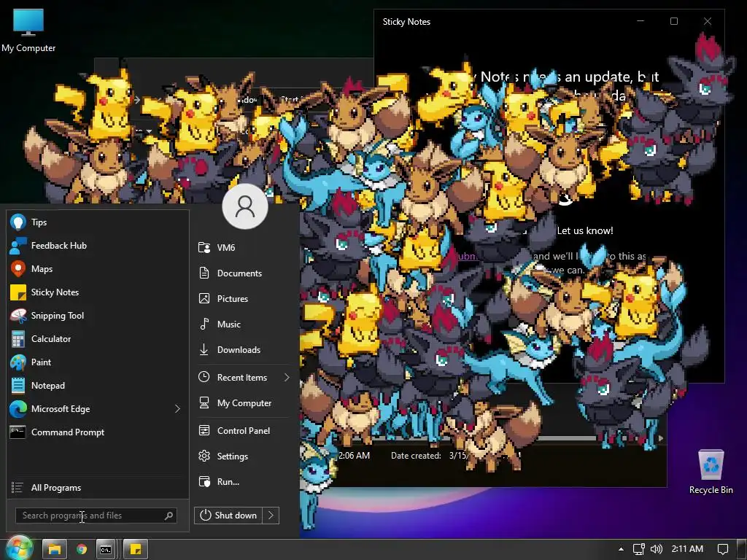The width and height of the screenshot is (747, 560).
Task: Show hidden tray icons
Action: point(621,549)
